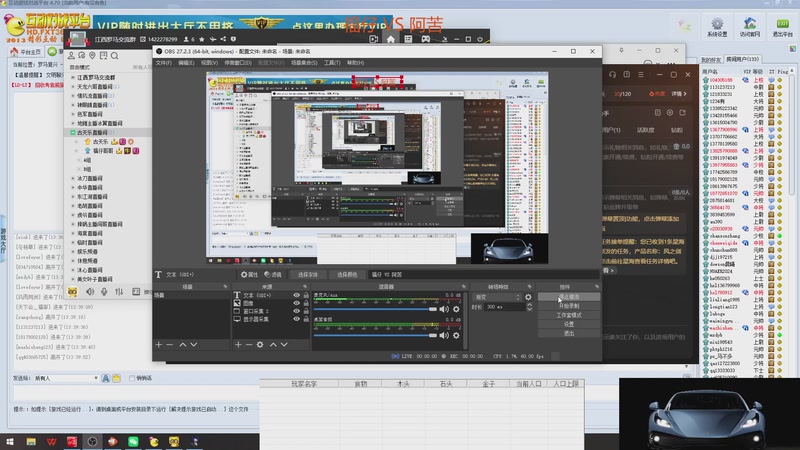Click home icon in channel window title bar
Image resolution: width=800 pixels, height=450 pixels.
tap(391, 39)
